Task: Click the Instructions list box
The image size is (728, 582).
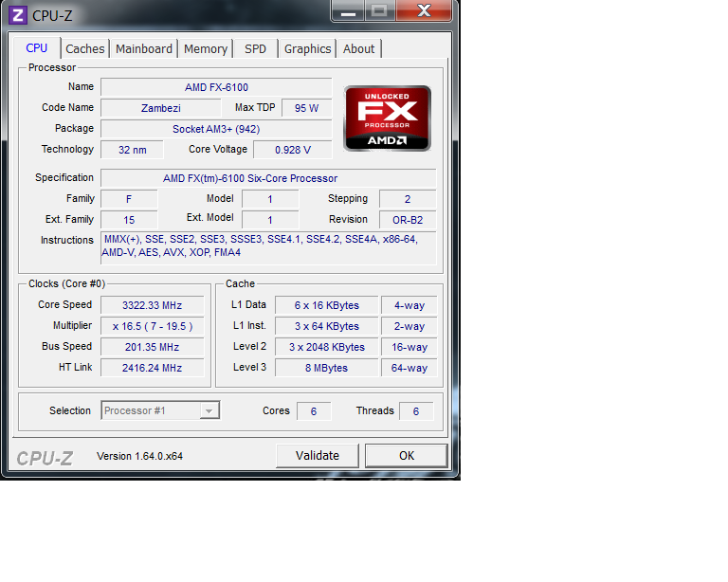Action: 268,247
